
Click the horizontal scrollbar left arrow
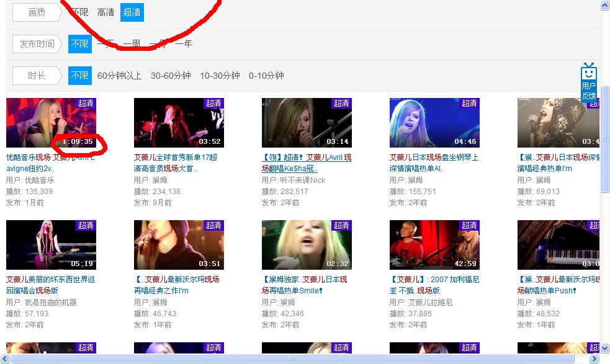(x=5, y=358)
